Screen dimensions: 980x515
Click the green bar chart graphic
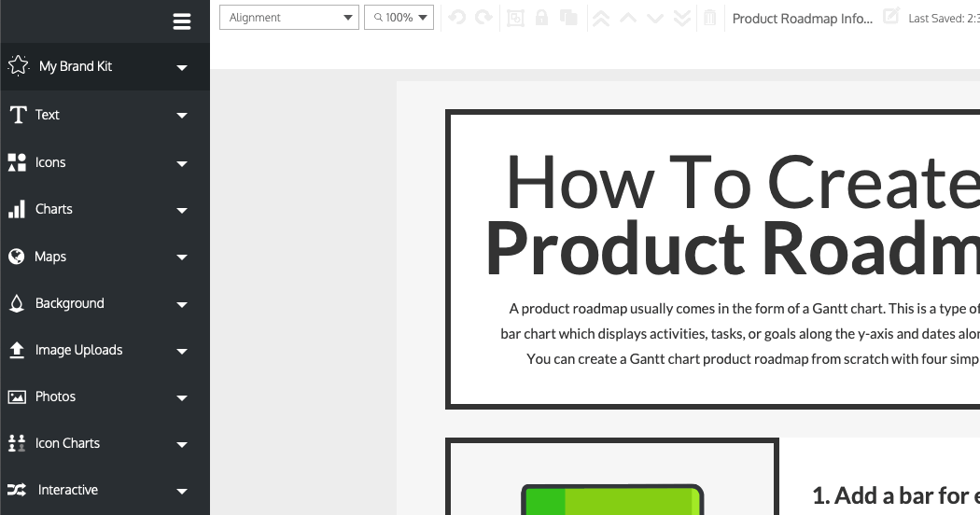pos(612,499)
